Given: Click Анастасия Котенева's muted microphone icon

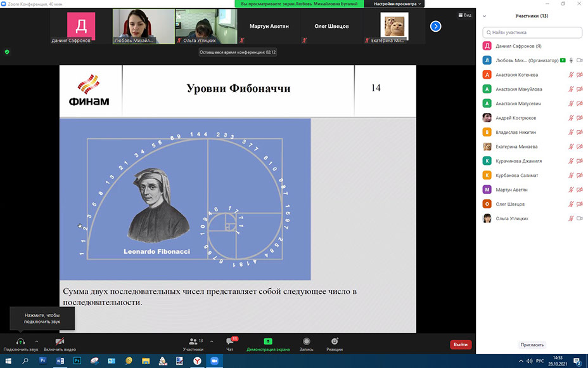Looking at the screenshot, I should 571,74.
